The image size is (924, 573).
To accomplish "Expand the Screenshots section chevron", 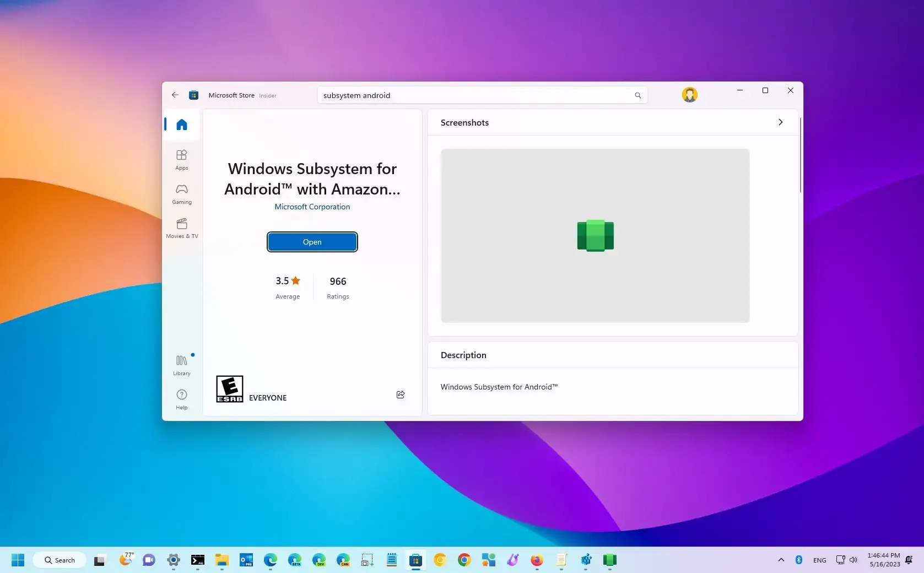I will click(x=781, y=122).
